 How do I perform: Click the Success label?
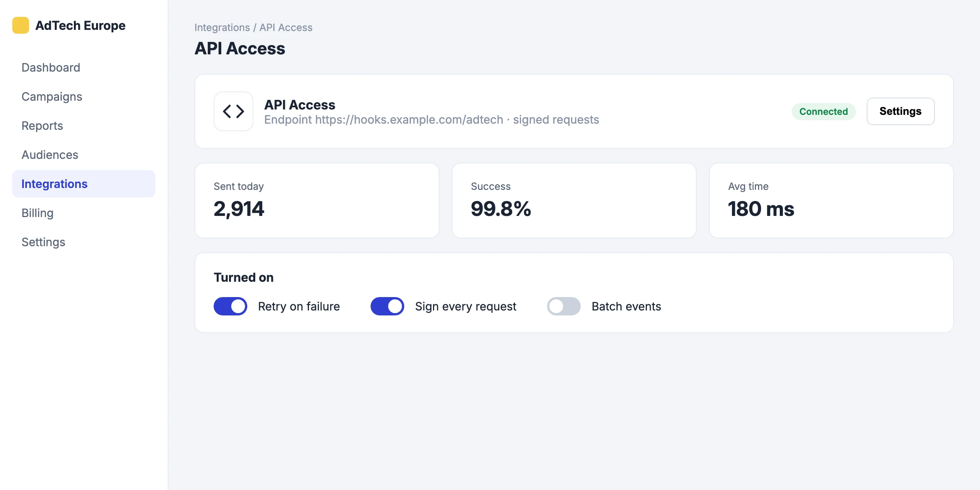490,186
